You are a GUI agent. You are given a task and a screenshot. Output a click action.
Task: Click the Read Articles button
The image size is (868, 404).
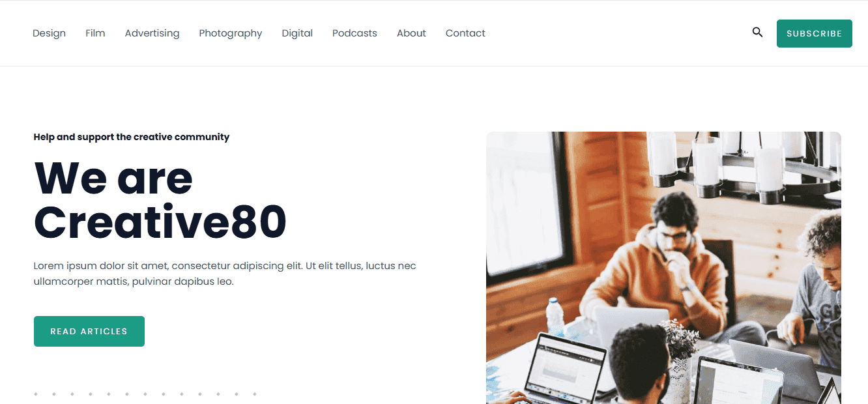(89, 331)
